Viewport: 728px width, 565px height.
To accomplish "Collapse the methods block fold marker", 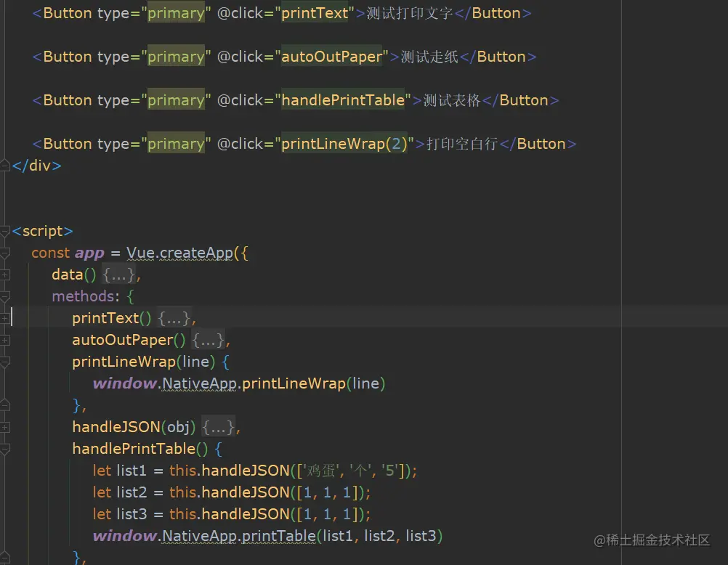I will point(4,296).
